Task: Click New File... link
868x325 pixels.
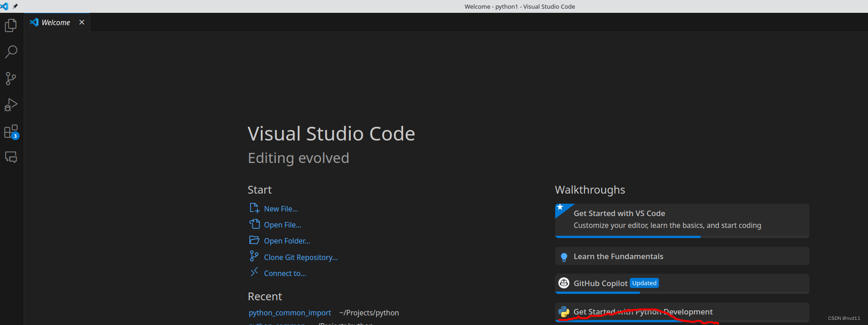Action: [281, 209]
